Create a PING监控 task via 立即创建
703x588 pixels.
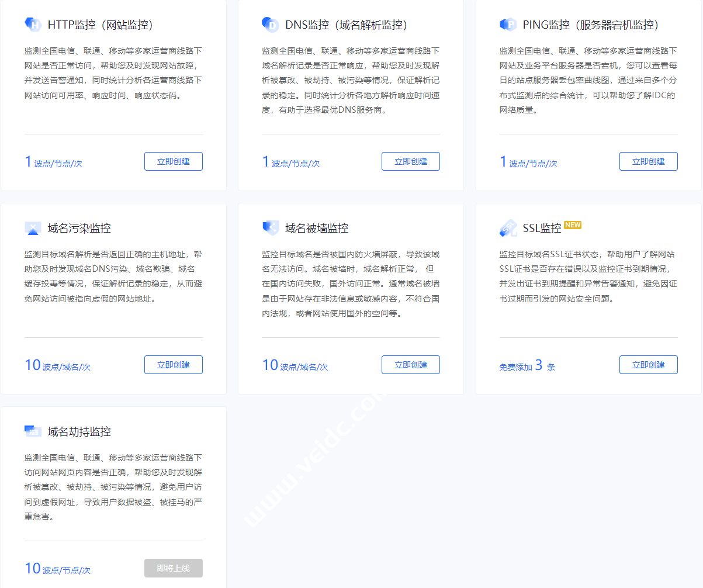click(x=648, y=161)
